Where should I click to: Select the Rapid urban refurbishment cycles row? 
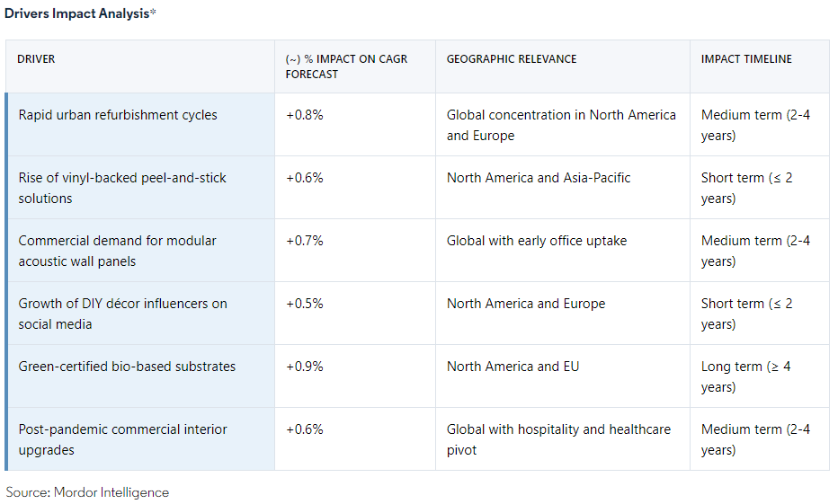pos(118,115)
